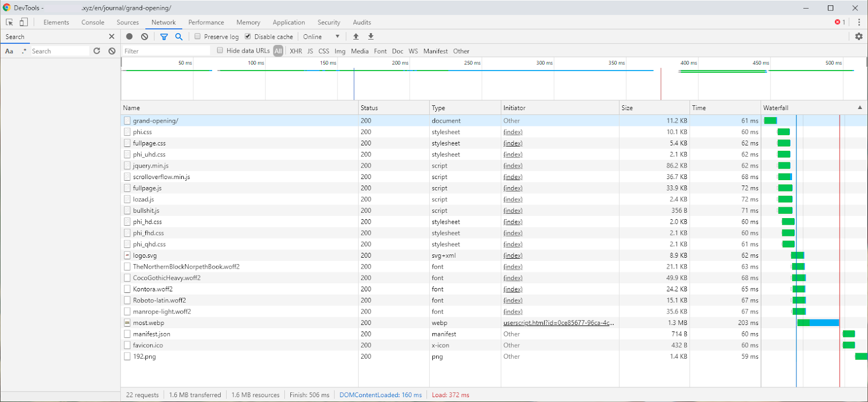Refresh the search results

click(x=97, y=51)
